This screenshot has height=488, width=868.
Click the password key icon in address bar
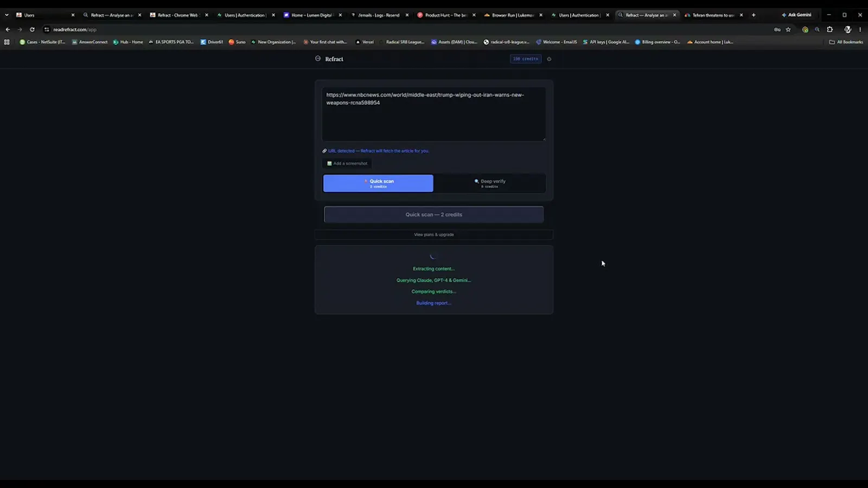(x=777, y=29)
